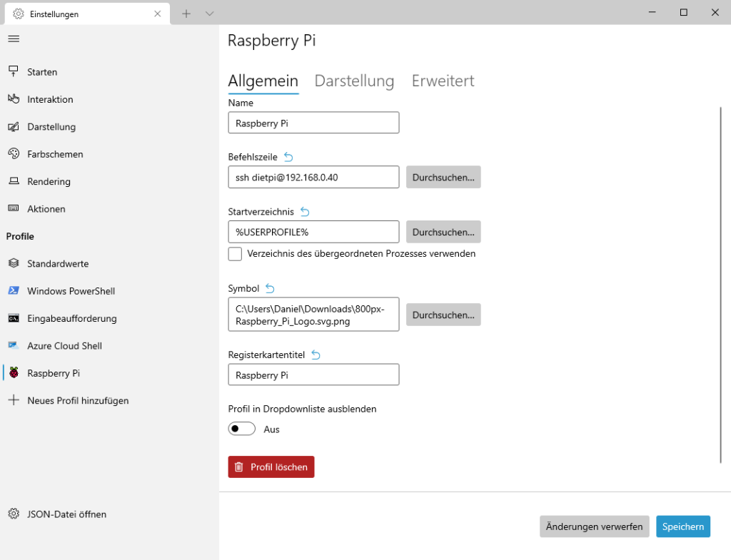Click the settings gear icon in the tab
Image resolution: width=731 pixels, height=560 pixels.
point(18,14)
